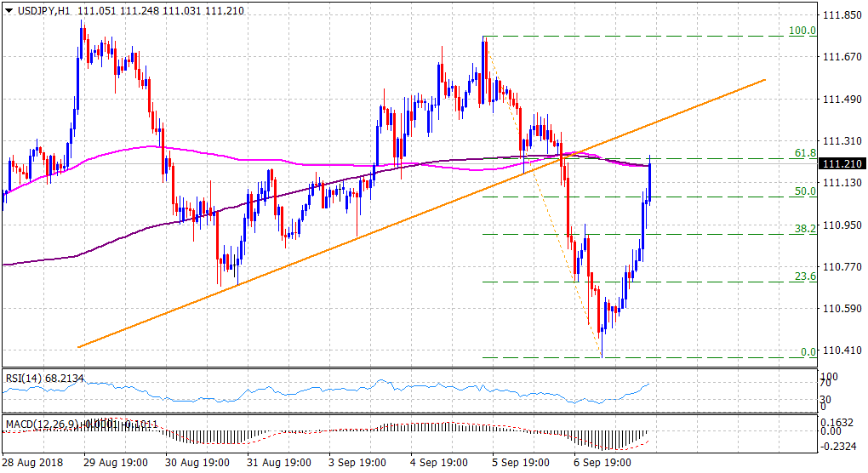Click the USDJPY,H1 chart symbol title
Screen dimensions: 868x473
point(43,11)
